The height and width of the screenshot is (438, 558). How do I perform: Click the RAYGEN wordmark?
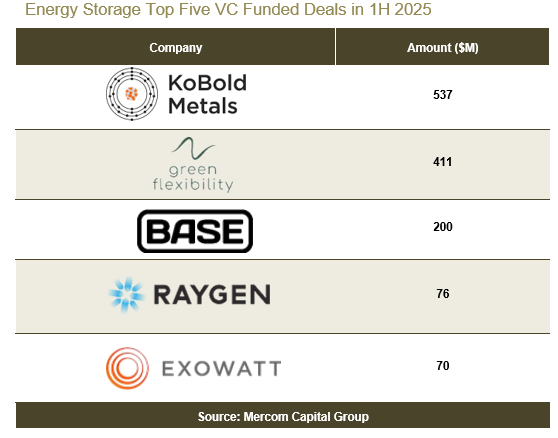point(212,295)
